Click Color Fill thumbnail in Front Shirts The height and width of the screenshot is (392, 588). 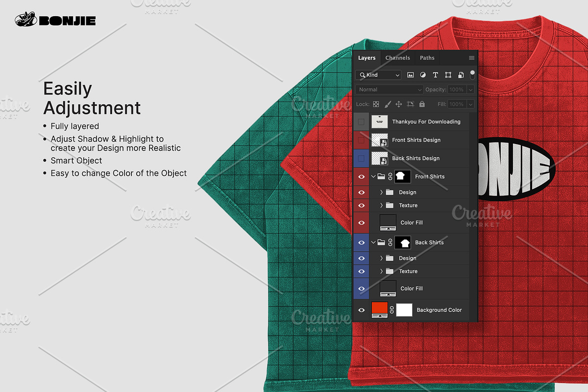(x=388, y=222)
